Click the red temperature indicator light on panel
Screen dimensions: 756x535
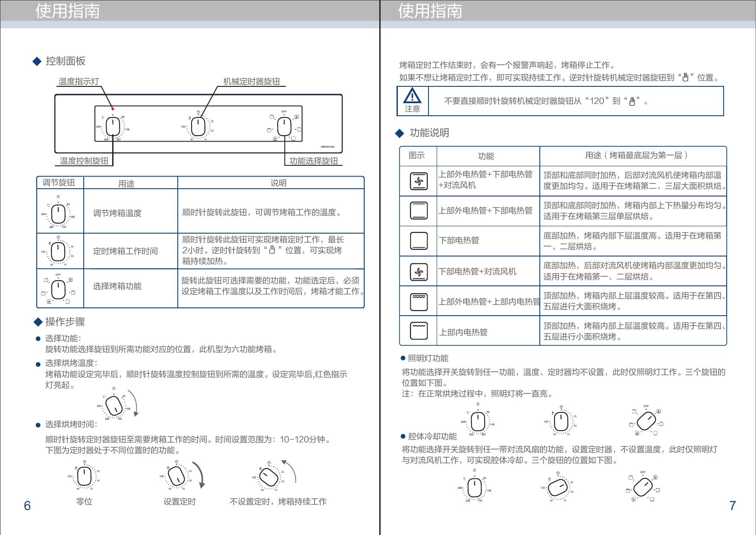pos(113,109)
